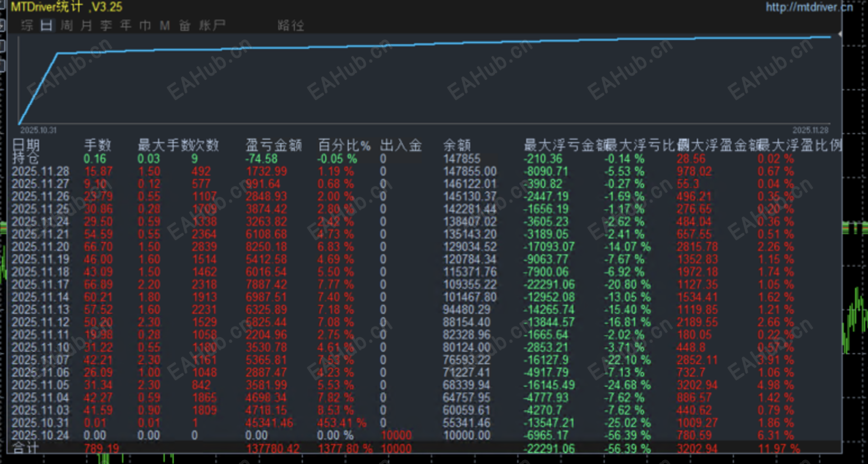
Task: Click the 2839 trade count value
Action: (204, 247)
